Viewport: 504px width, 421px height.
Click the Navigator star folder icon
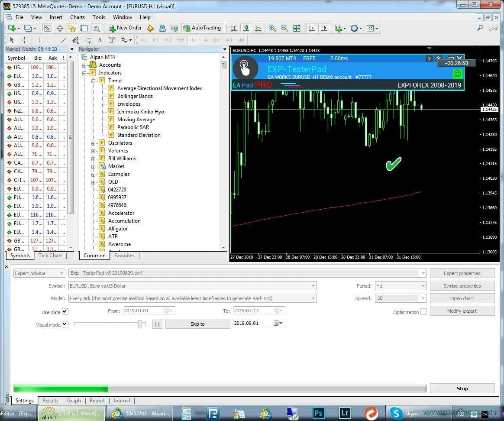[72, 28]
